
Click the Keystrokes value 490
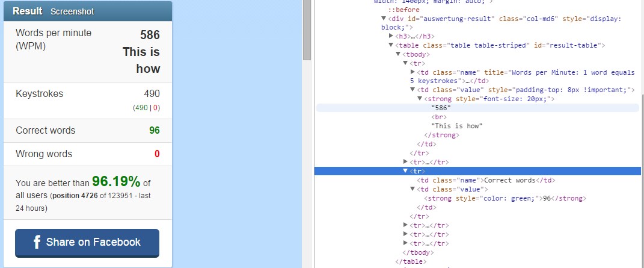(152, 93)
